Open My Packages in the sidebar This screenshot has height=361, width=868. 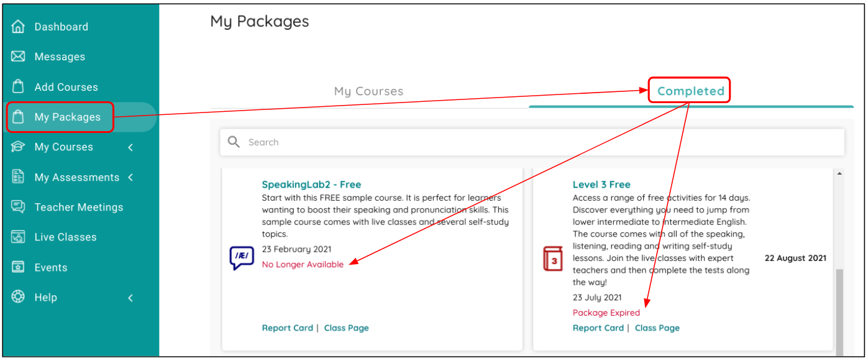[67, 117]
